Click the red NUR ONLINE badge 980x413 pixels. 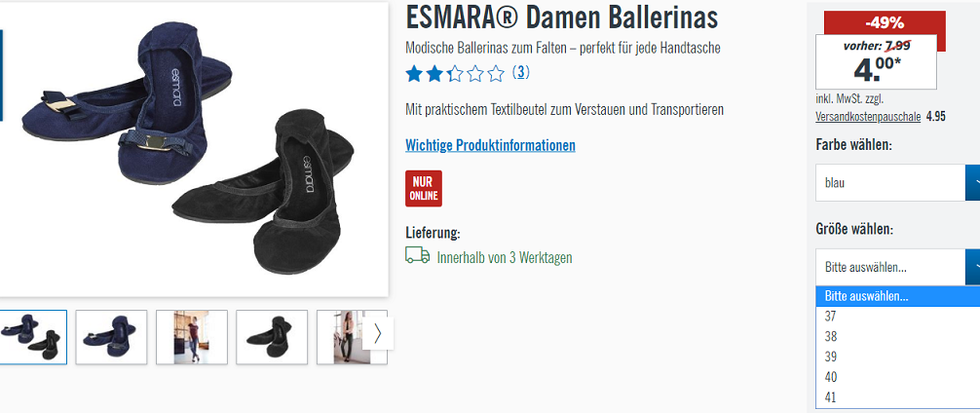(x=423, y=188)
